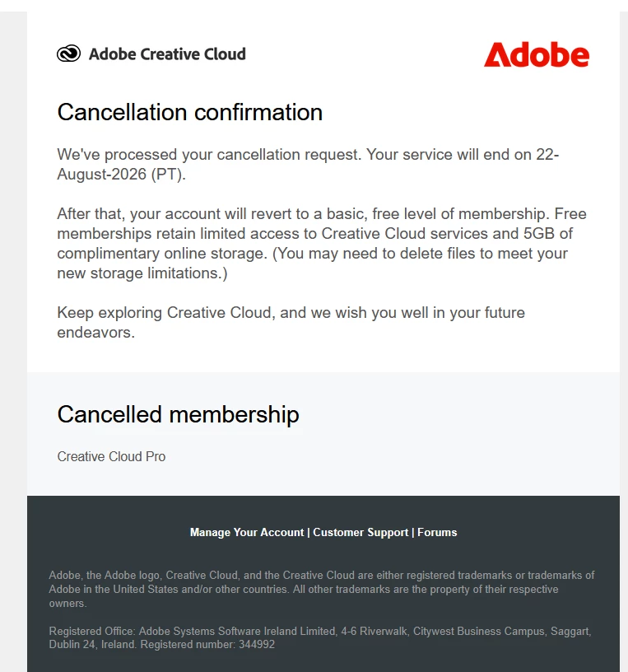This screenshot has height=672, width=628.
Task: Click the red Adobe wordmark logo
Action: tap(537, 54)
